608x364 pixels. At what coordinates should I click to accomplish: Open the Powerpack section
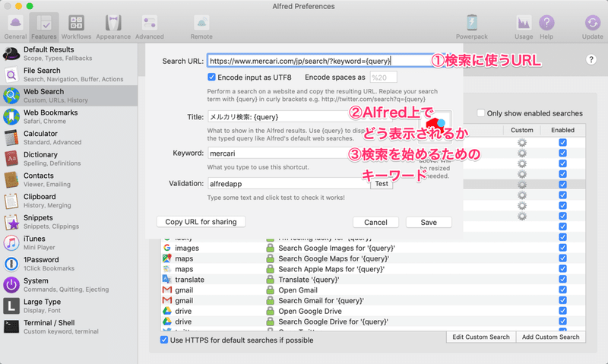coord(471,27)
